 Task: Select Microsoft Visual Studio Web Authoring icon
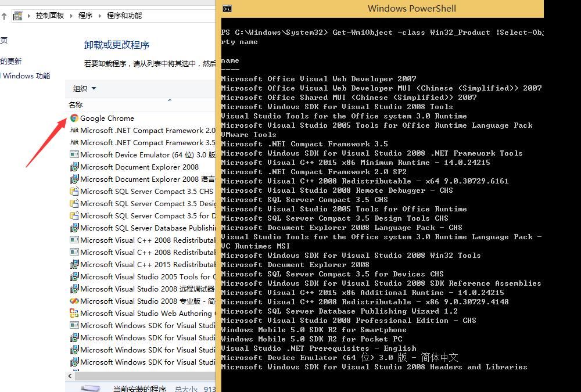74,314
